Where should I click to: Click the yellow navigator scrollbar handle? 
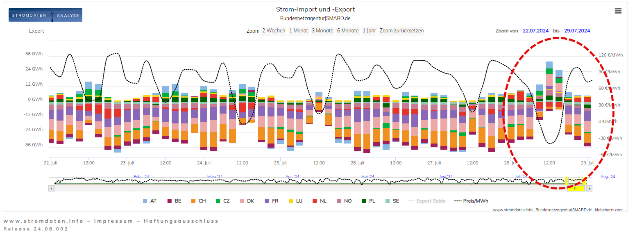tap(576, 189)
